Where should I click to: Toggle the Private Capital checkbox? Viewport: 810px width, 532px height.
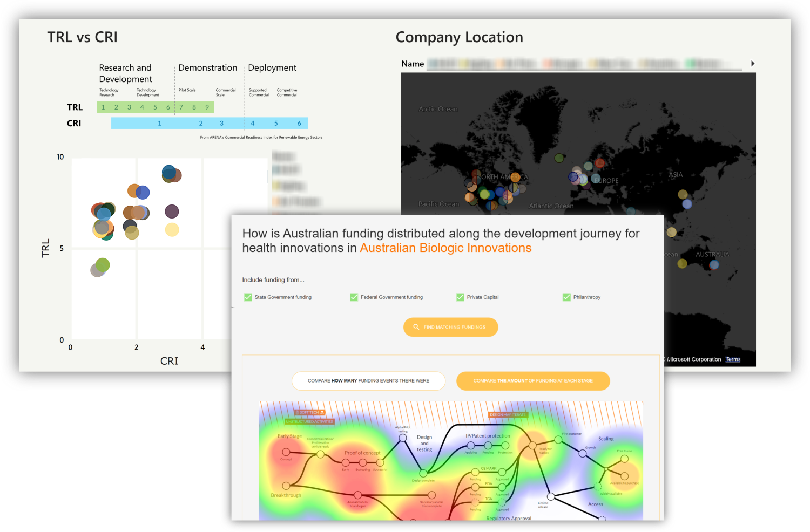point(460,297)
